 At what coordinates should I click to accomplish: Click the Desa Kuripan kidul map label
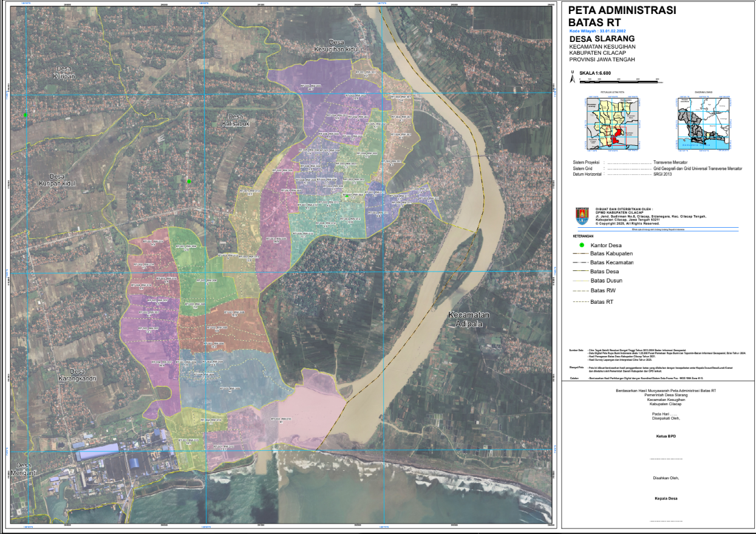(x=57, y=179)
